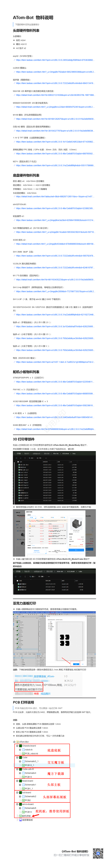
Task: Open the SG90 舵机360° x 2 Tmall link
Action: pos(55,429)
